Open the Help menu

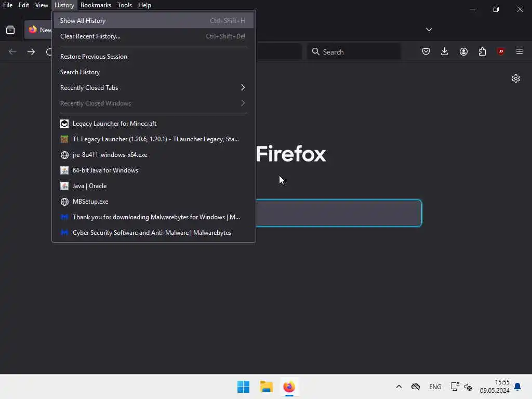144,5
